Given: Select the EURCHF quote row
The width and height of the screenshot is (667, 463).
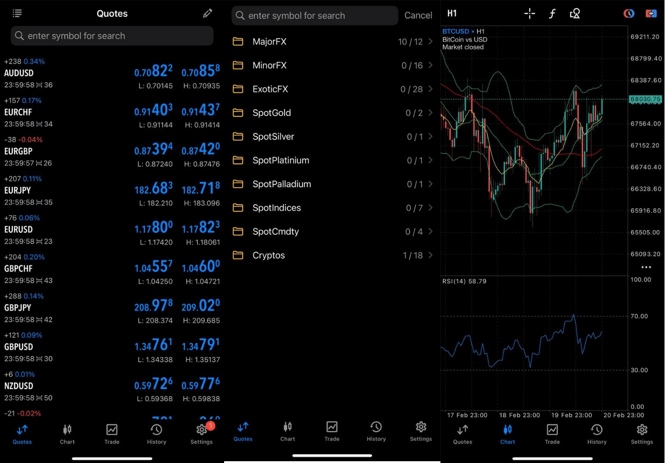Looking at the screenshot, I should (112, 112).
